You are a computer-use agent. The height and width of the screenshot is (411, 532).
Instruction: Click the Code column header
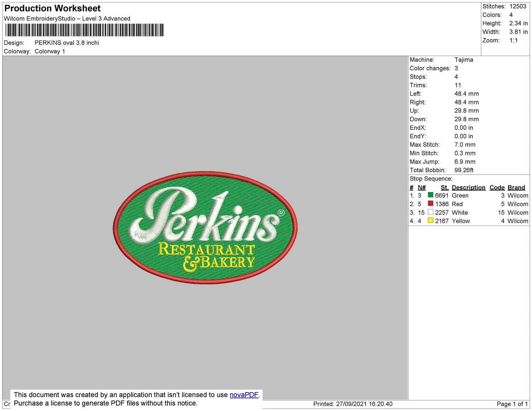coord(497,188)
